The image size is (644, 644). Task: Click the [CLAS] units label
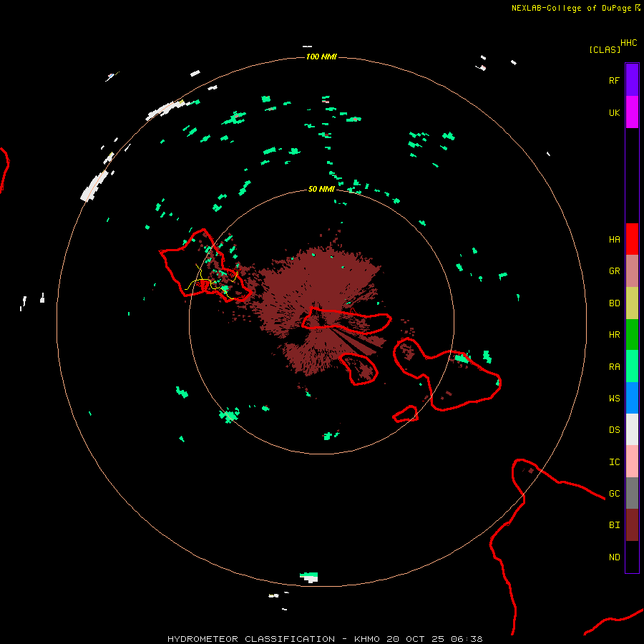[605, 49]
